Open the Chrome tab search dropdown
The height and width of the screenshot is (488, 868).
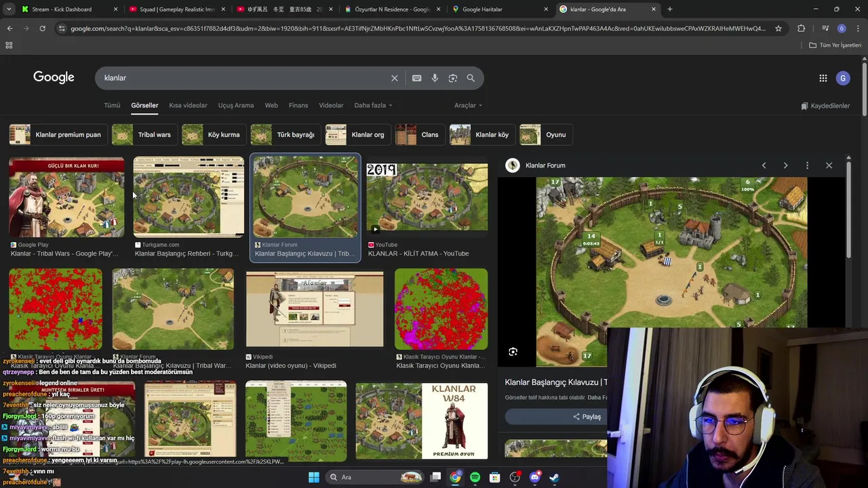coord(9,9)
